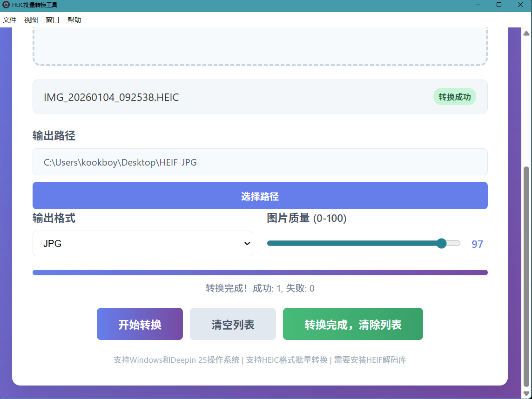
Task: Click the 清空列表 button
Action: (233, 324)
